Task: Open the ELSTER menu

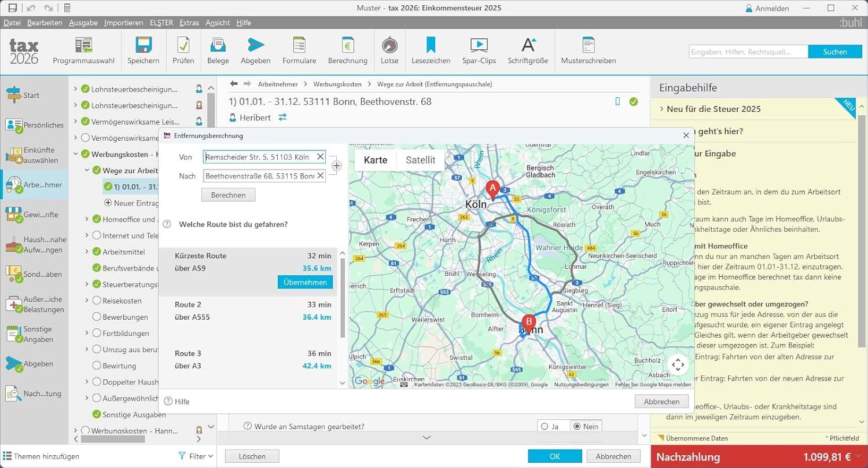Action: pyautogui.click(x=161, y=23)
